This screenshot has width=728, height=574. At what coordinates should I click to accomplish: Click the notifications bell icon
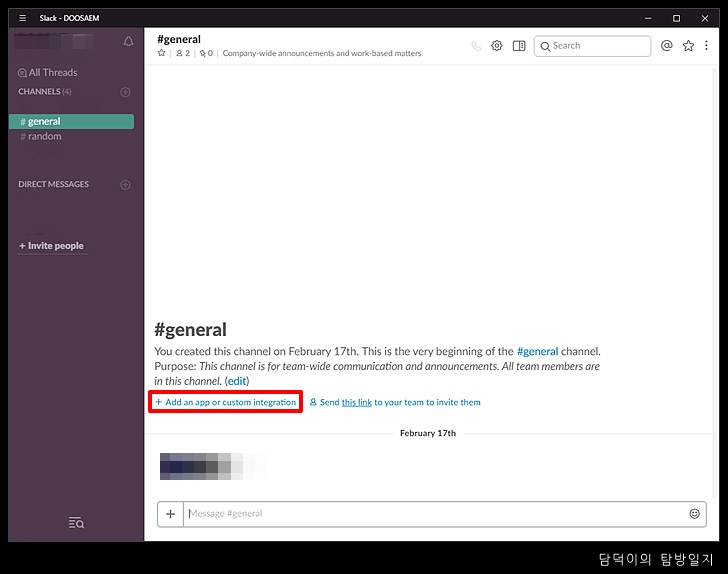pos(128,41)
